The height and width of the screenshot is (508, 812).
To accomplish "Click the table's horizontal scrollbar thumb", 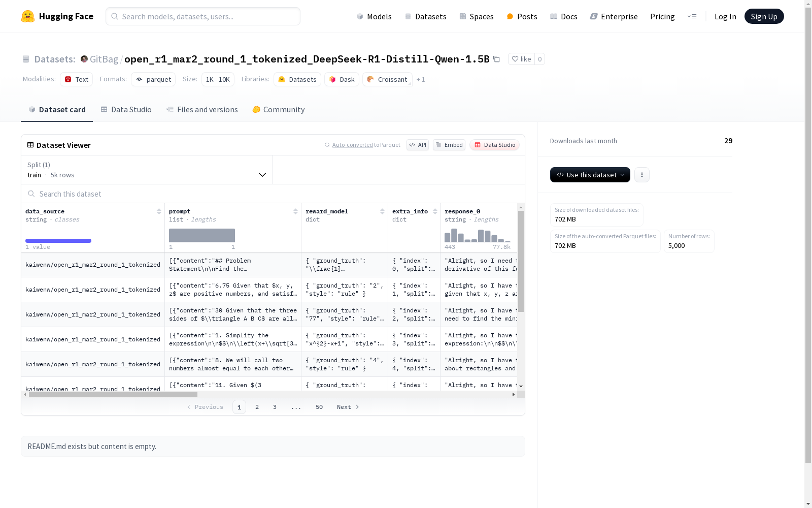I will [113, 394].
